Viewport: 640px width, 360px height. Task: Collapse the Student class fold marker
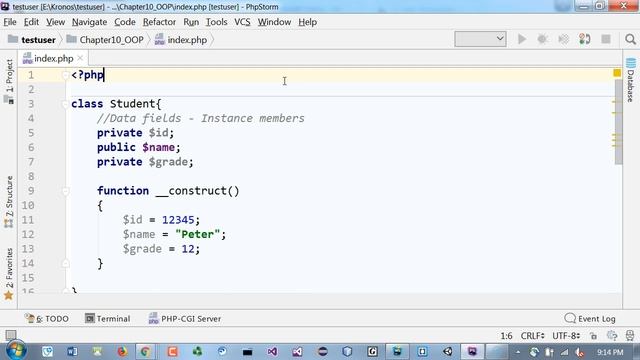point(65,104)
